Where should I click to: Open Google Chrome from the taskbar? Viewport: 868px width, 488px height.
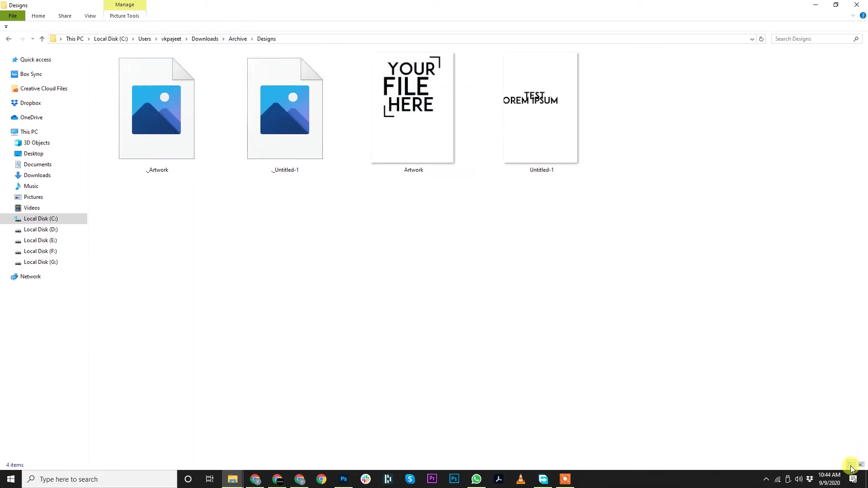pyautogui.click(x=321, y=479)
